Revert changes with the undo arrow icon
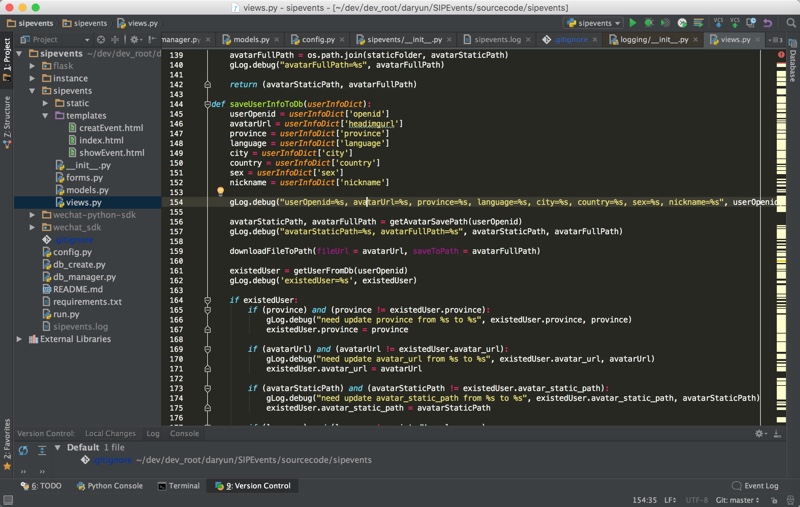800x507 pixels. 767,22
